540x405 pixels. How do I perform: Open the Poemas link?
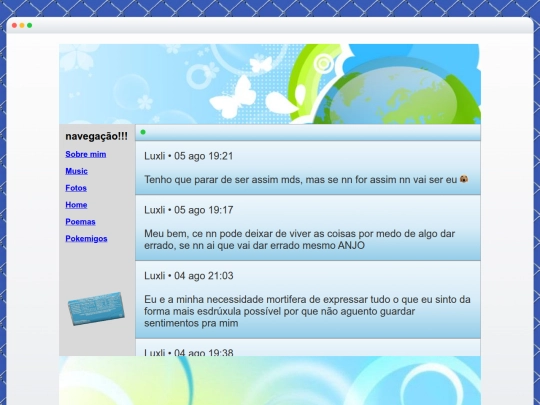coord(80,222)
